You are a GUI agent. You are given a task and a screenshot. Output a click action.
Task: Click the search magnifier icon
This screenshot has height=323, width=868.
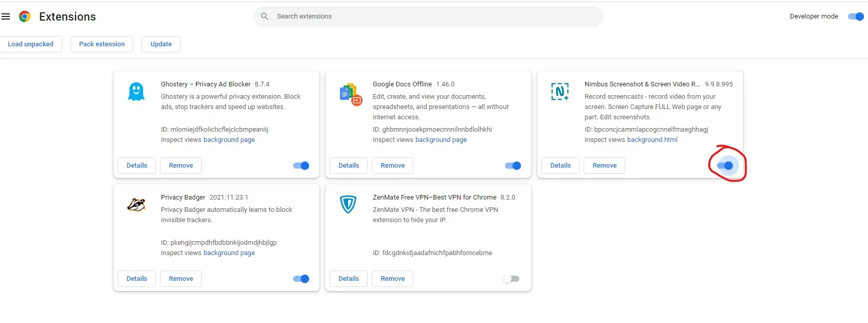point(265,16)
